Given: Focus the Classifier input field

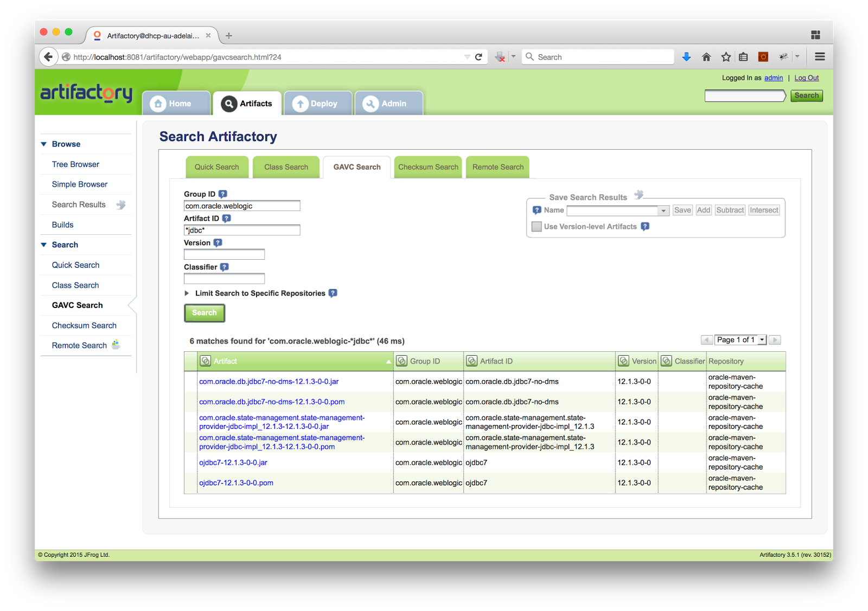Looking at the screenshot, I should 224,279.
